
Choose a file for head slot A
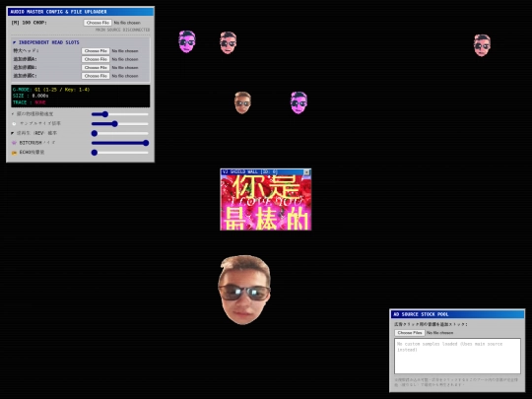coord(96,59)
